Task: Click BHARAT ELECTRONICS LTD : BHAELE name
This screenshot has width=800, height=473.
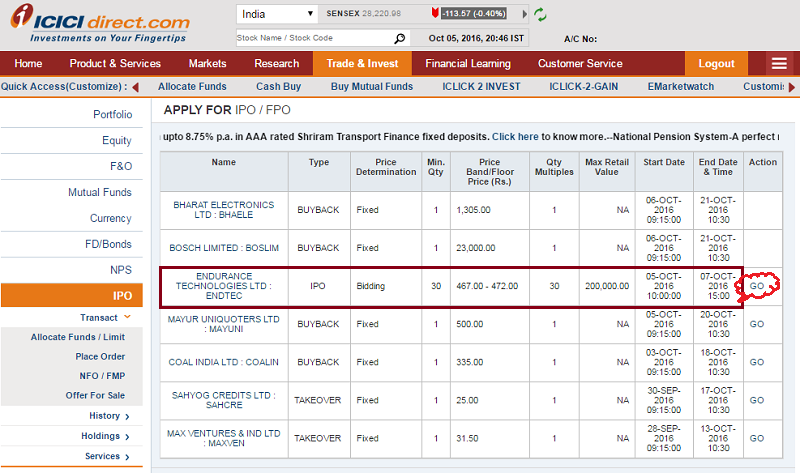Action: (223, 210)
